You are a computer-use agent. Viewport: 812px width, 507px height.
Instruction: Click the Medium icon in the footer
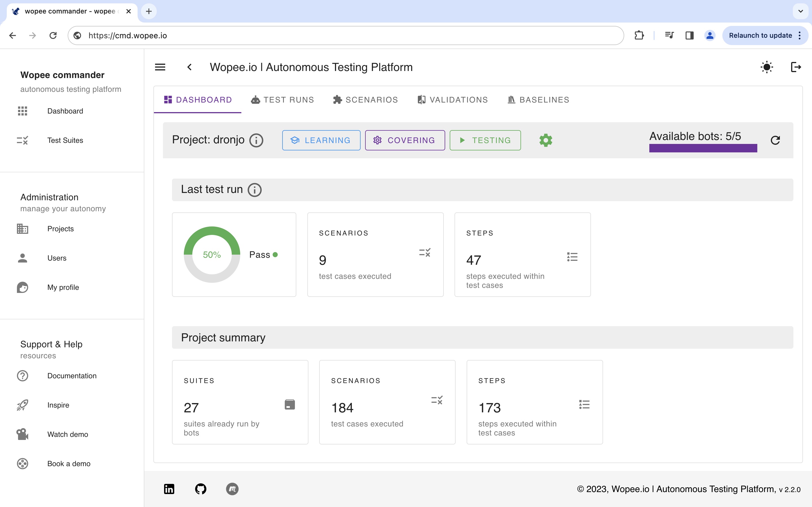232,489
